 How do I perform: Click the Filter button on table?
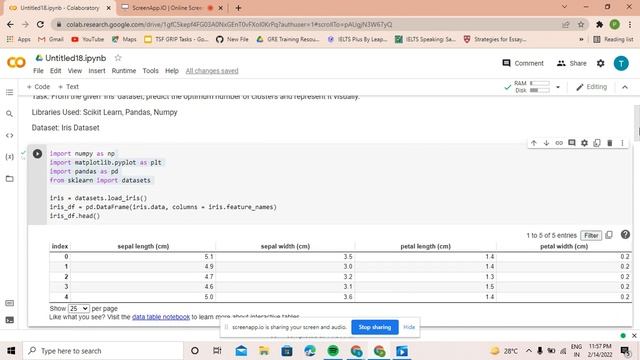[591, 236]
